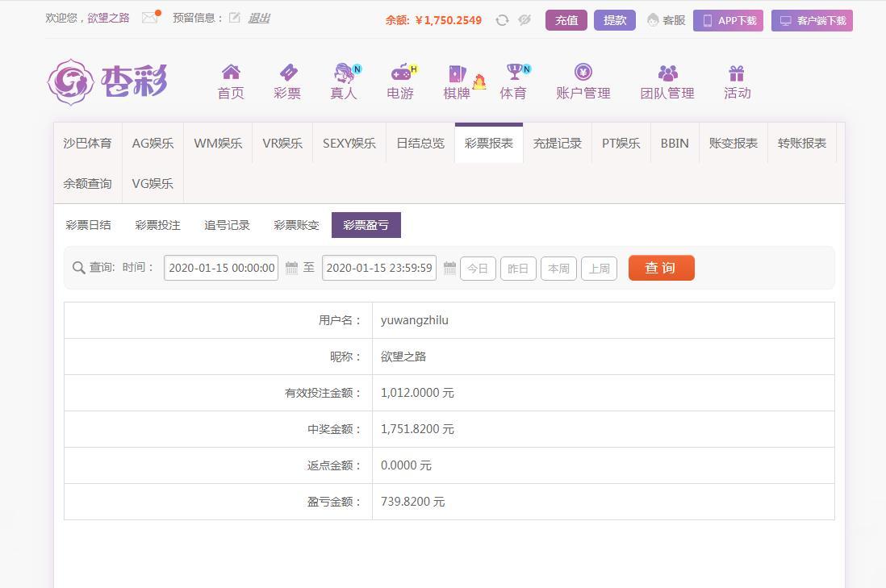Open the 彩票 lottery ticket icon
The height and width of the screenshot is (588, 886).
click(287, 73)
